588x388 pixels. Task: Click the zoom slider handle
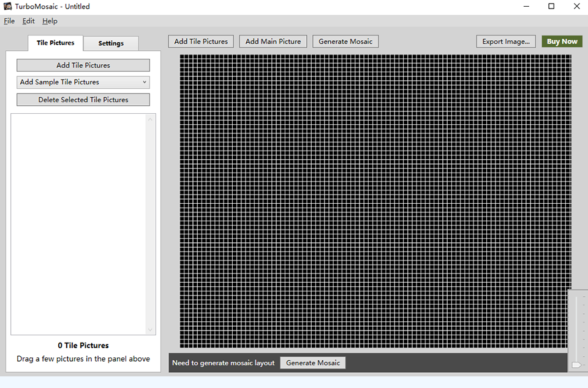(x=576, y=365)
